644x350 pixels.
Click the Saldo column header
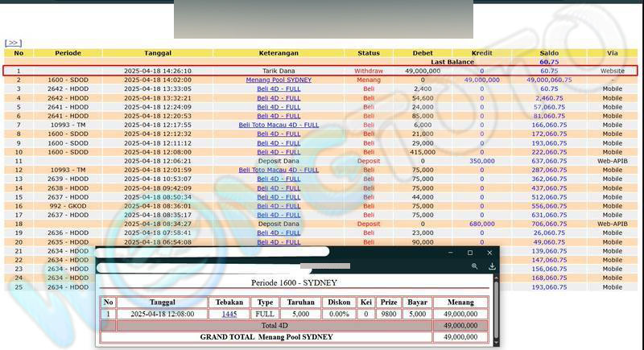[x=549, y=53]
